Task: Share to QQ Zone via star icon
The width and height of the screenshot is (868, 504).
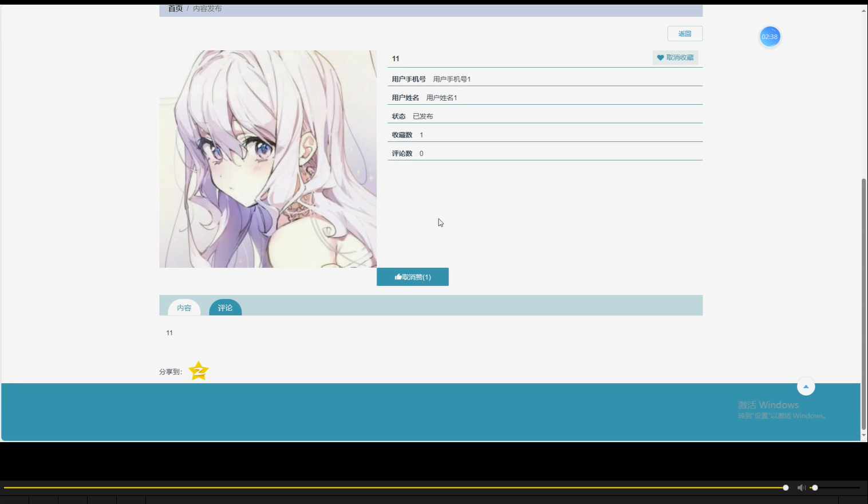Action: tap(198, 371)
